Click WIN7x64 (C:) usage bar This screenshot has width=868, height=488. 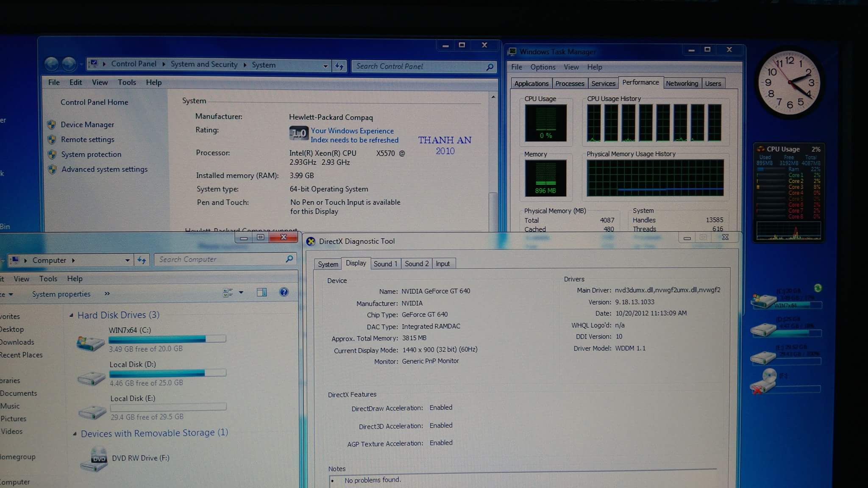167,339
